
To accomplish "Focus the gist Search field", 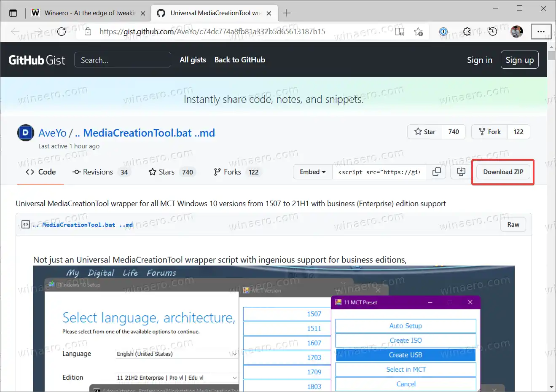I will (123, 60).
